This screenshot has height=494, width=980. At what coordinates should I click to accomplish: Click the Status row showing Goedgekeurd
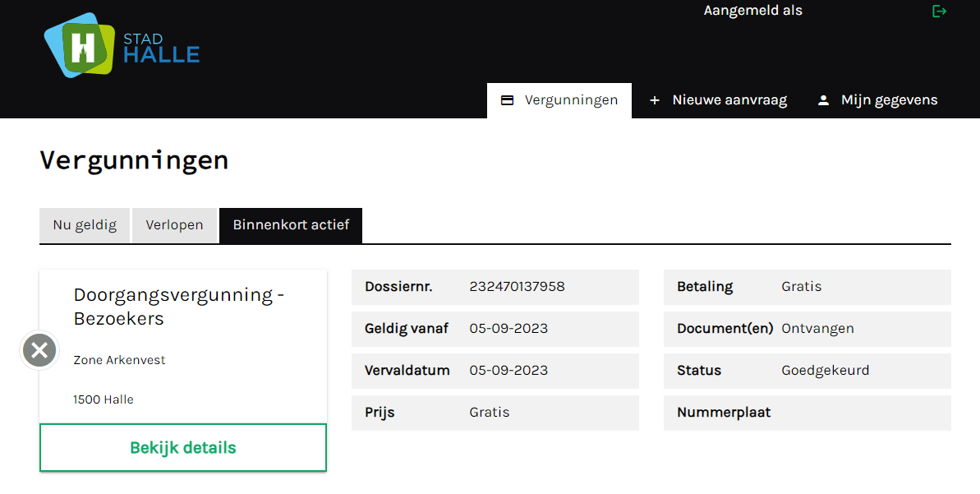point(807,370)
